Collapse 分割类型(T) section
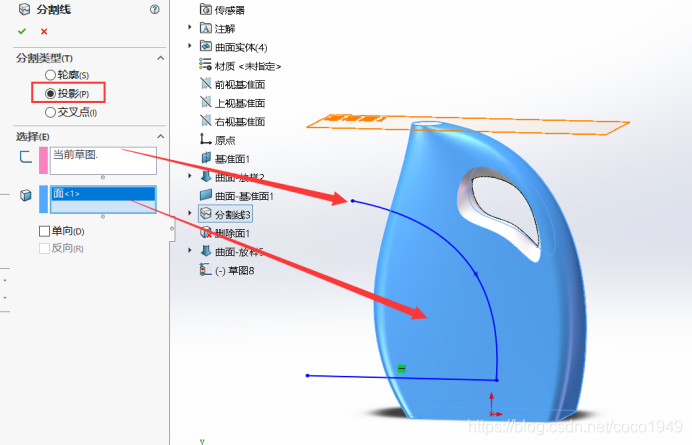692x445 pixels. [x=161, y=58]
